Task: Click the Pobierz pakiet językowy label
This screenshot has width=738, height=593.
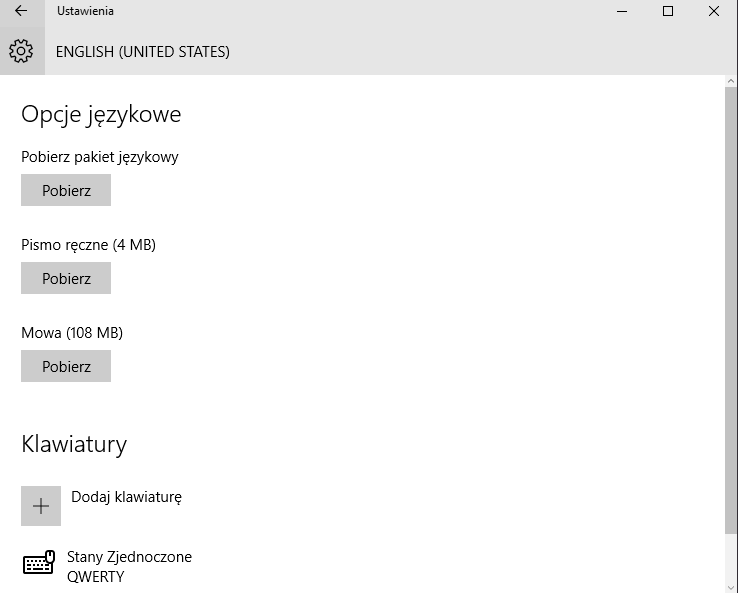Action: tap(100, 157)
